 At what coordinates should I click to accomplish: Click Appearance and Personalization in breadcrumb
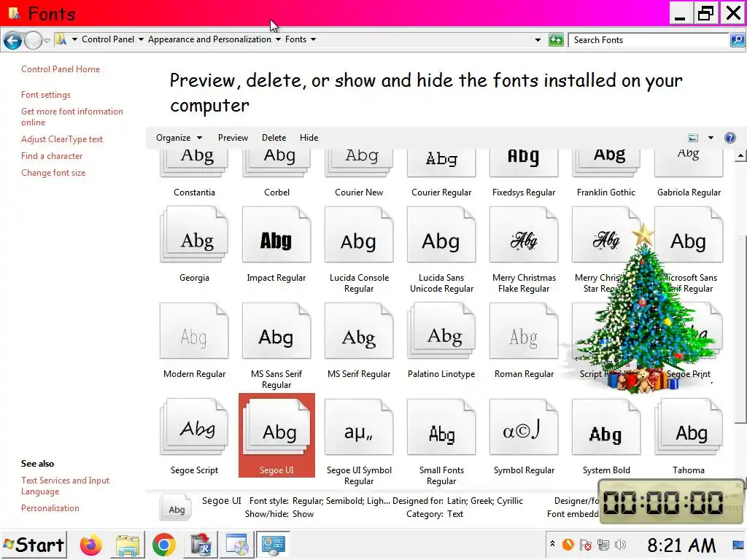pos(209,39)
